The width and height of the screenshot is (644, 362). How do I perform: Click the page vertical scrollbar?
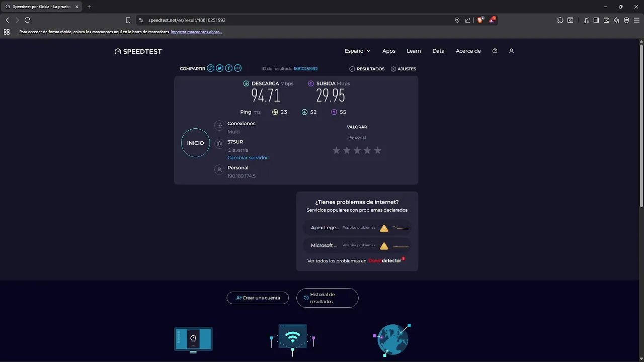pos(641,126)
